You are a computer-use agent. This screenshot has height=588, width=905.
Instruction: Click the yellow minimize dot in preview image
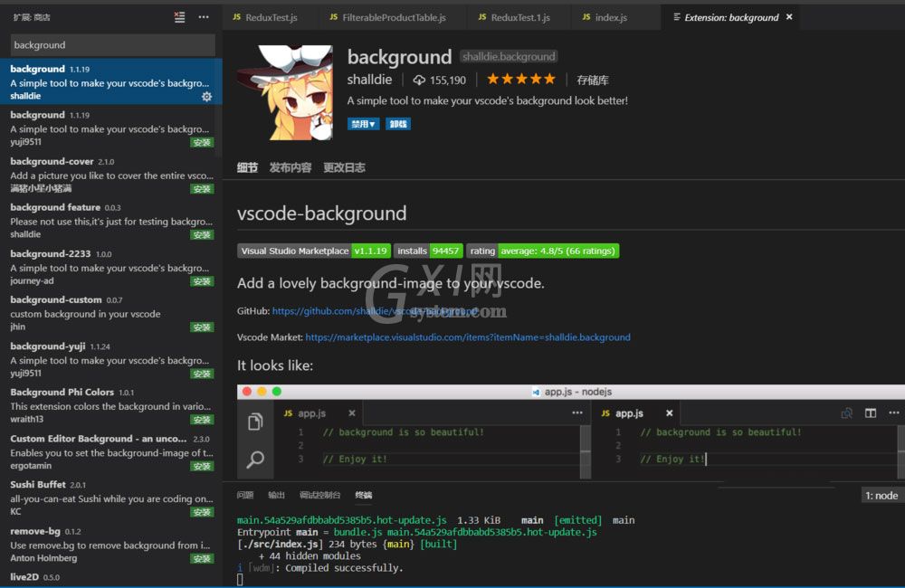coord(262,392)
